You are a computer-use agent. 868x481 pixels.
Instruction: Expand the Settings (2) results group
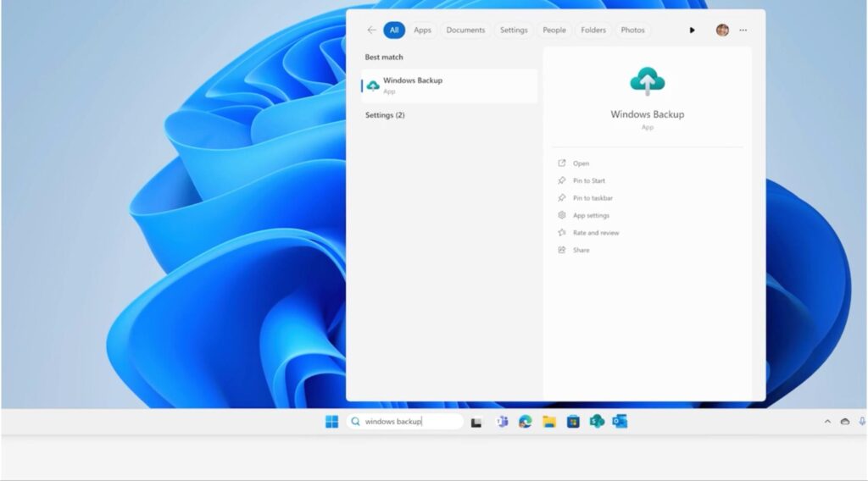[385, 115]
